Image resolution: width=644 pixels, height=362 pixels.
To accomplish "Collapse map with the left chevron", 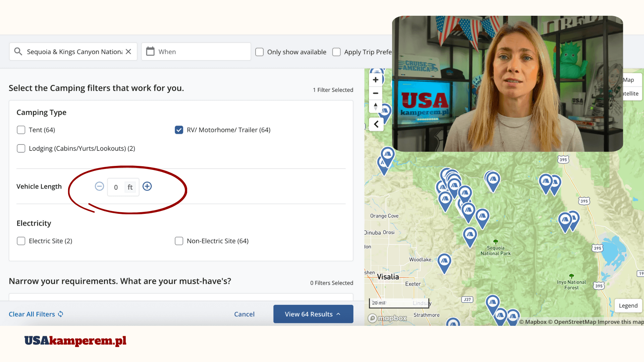I will [376, 124].
